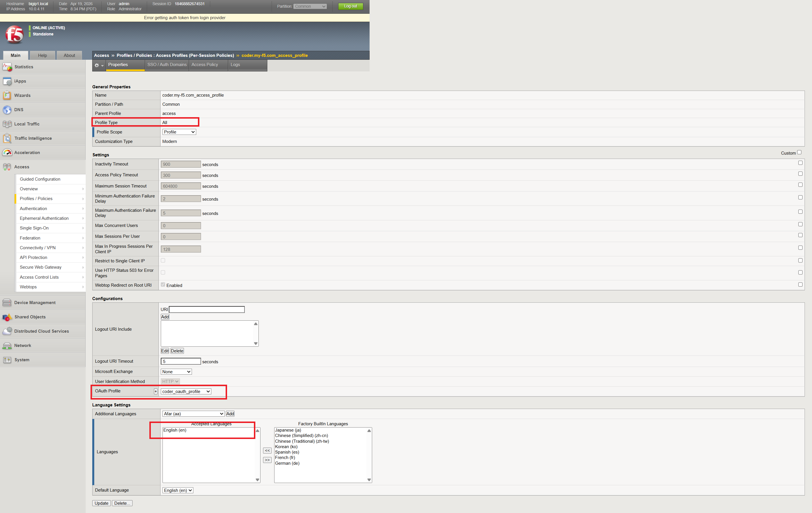
Task: Click the Logout URI input field
Action: point(207,310)
